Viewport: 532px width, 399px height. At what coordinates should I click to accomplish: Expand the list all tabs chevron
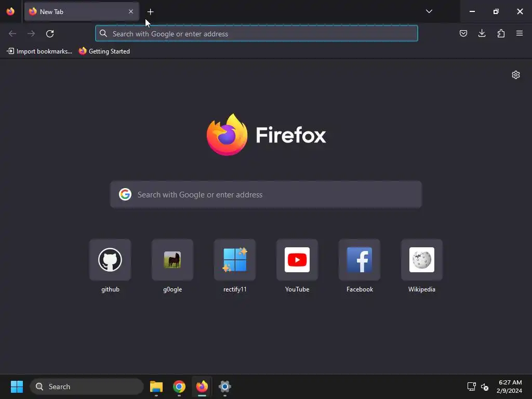pyautogui.click(x=429, y=11)
